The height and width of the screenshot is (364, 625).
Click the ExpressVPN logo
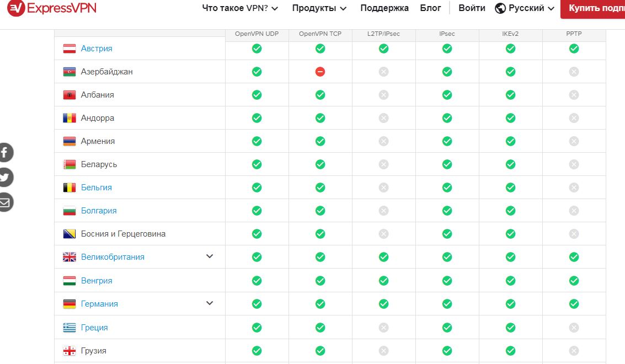[x=44, y=8]
